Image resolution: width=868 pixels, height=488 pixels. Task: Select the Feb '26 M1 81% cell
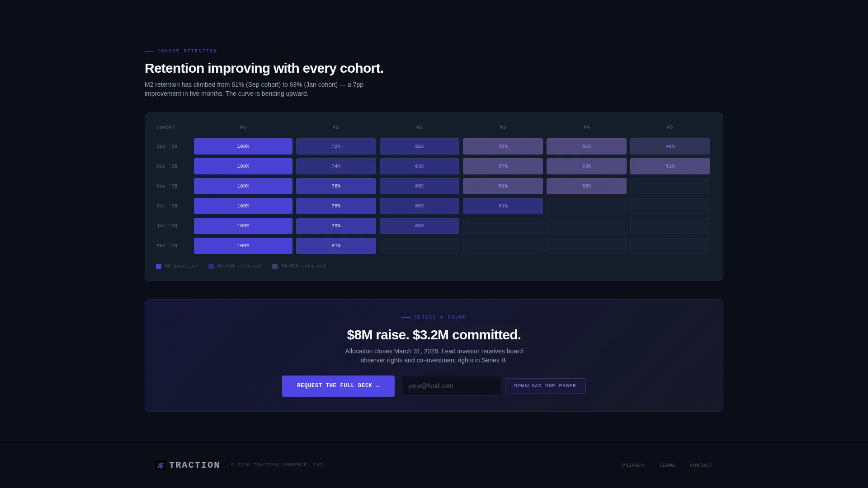336,246
